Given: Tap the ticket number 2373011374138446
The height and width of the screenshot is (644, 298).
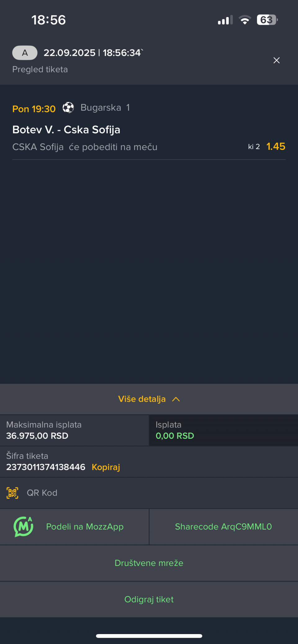Looking at the screenshot, I should point(46,467).
